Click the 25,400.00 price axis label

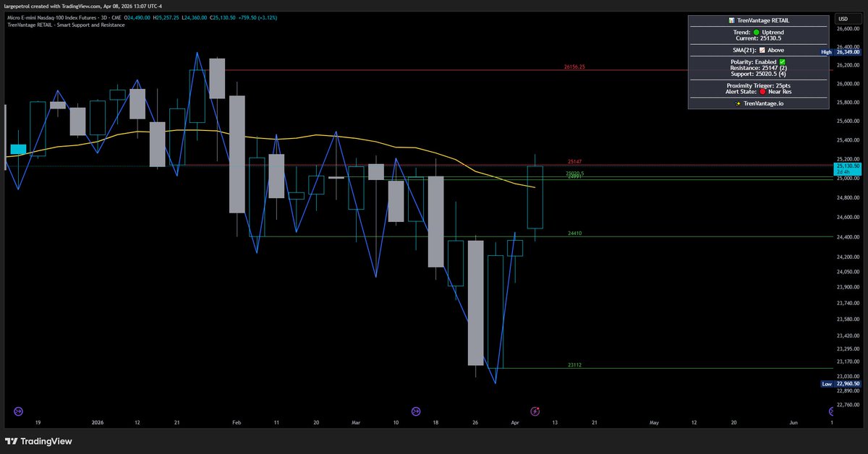847,140
